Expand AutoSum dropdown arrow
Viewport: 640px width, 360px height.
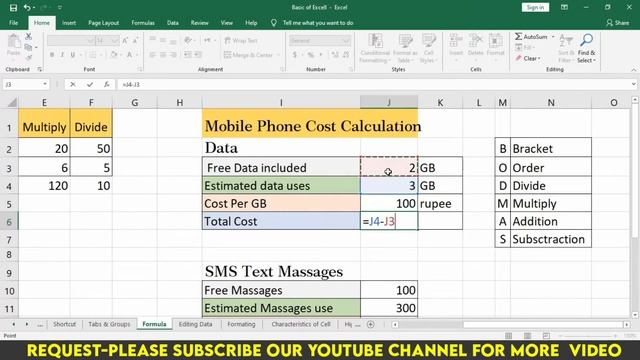click(553, 37)
